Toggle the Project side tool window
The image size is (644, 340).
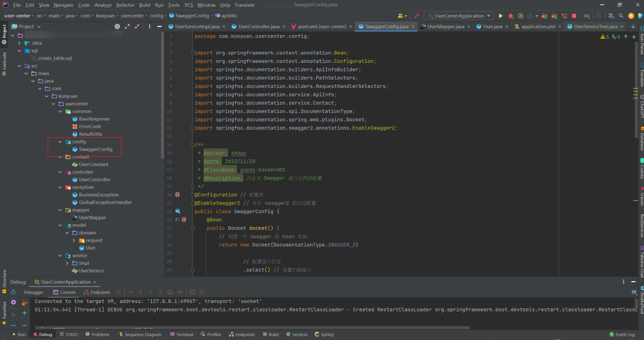point(4,34)
